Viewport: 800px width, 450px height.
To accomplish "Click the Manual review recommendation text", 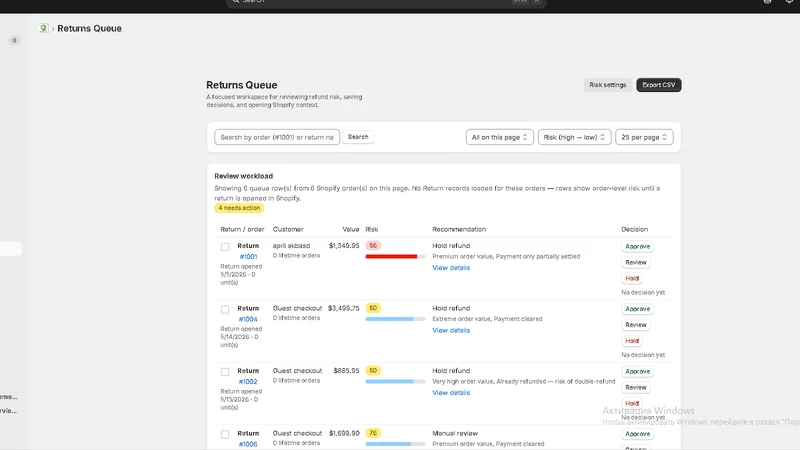I will pos(455,434).
